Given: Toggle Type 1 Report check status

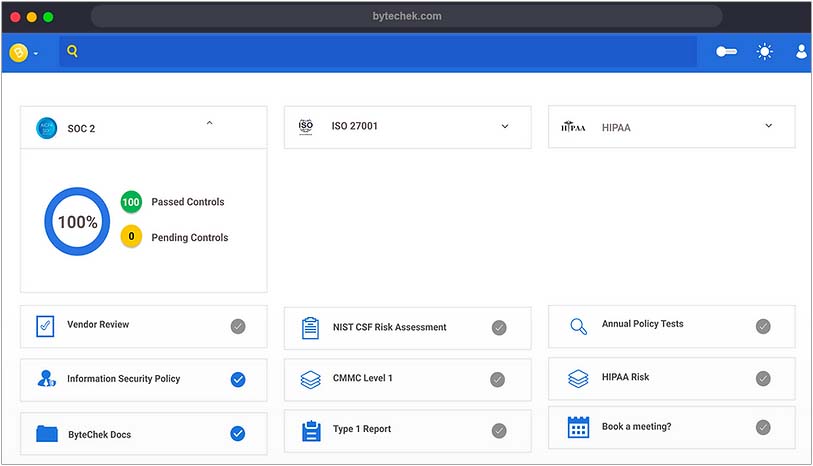Looking at the screenshot, I should tap(499, 431).
